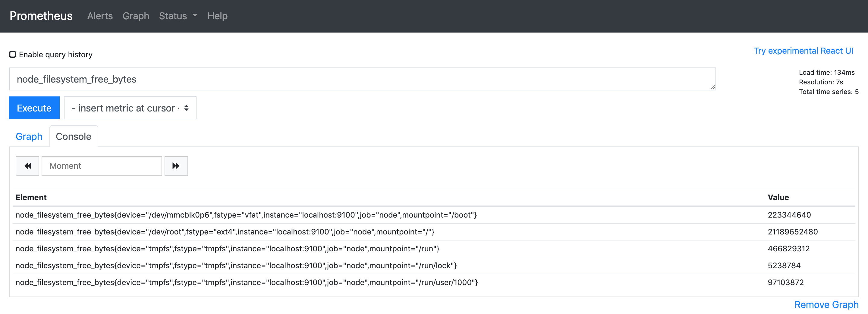Switch to the Graph tab

(29, 137)
